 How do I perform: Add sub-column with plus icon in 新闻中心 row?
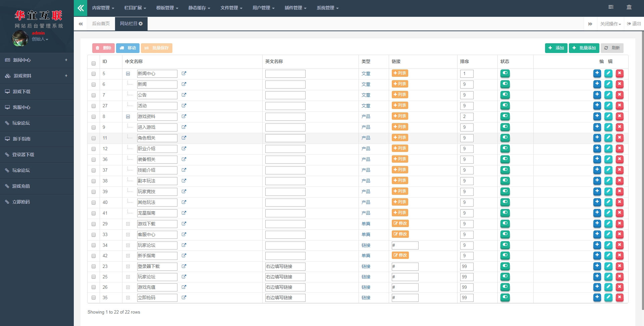coord(597,73)
